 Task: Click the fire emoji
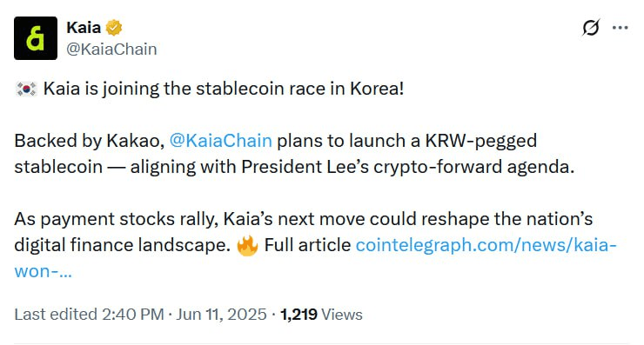tap(247, 245)
